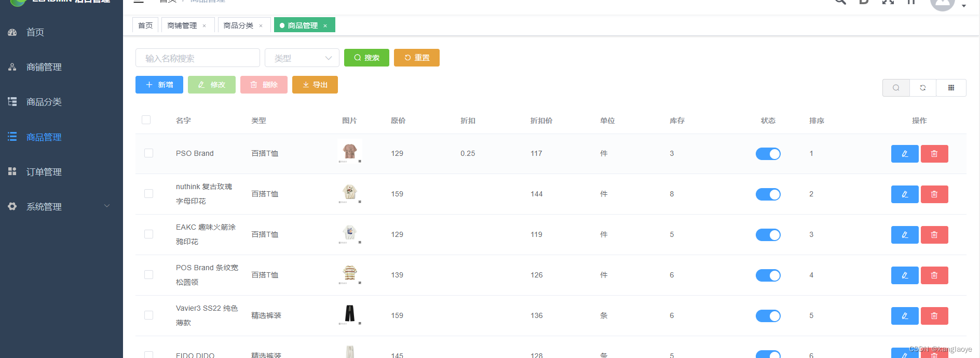Expand the 系统管理 sidebar submenu
This screenshot has height=358, width=980.
tap(61, 207)
